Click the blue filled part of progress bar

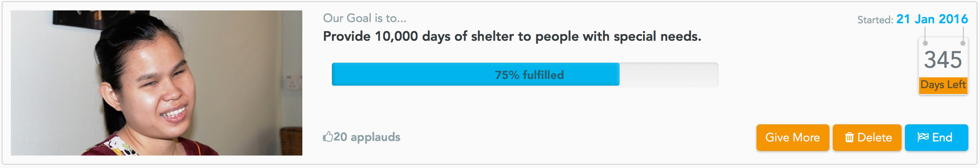(x=476, y=74)
